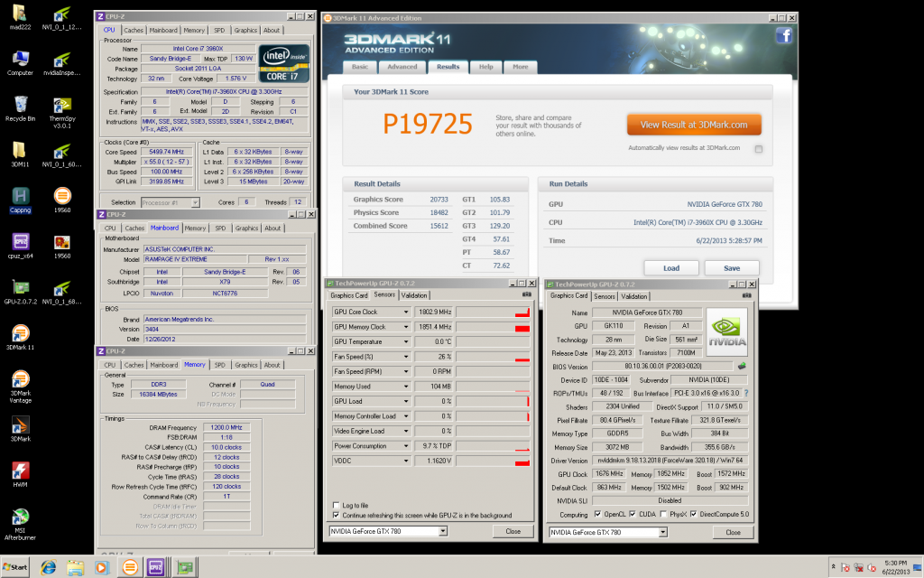Switch to the Advanced tab in 3DMark 11

pos(402,67)
